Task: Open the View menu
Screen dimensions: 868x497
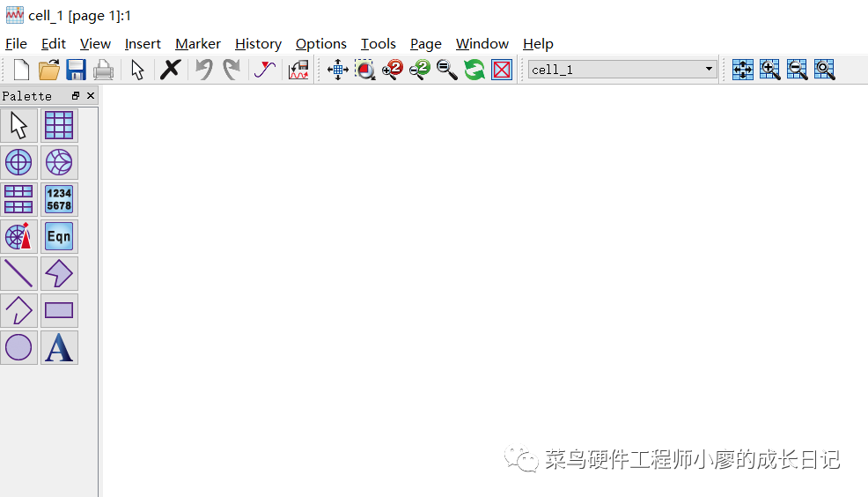Action: tap(95, 44)
